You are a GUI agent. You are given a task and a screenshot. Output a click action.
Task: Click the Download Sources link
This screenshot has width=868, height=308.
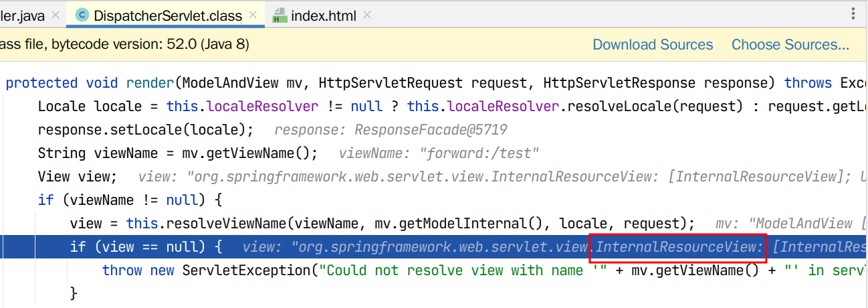(x=653, y=45)
